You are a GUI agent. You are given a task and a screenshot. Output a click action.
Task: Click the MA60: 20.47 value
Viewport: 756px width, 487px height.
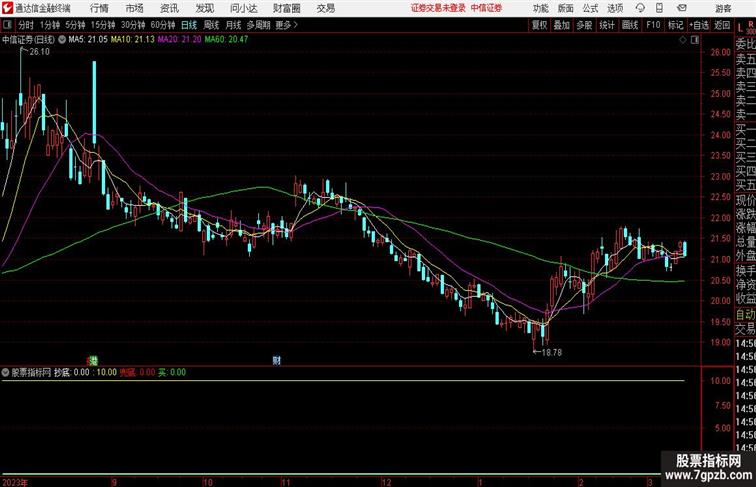[x=226, y=40]
